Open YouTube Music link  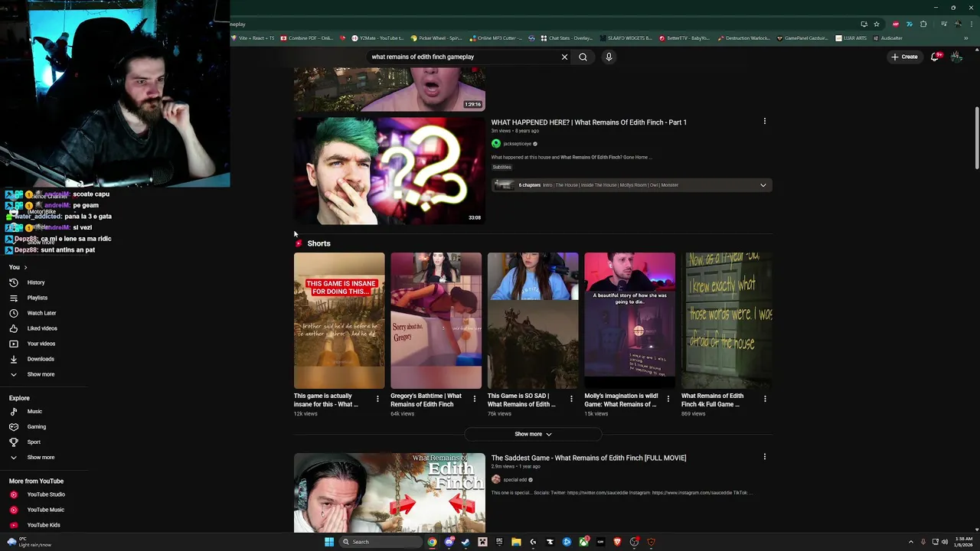tap(45, 510)
